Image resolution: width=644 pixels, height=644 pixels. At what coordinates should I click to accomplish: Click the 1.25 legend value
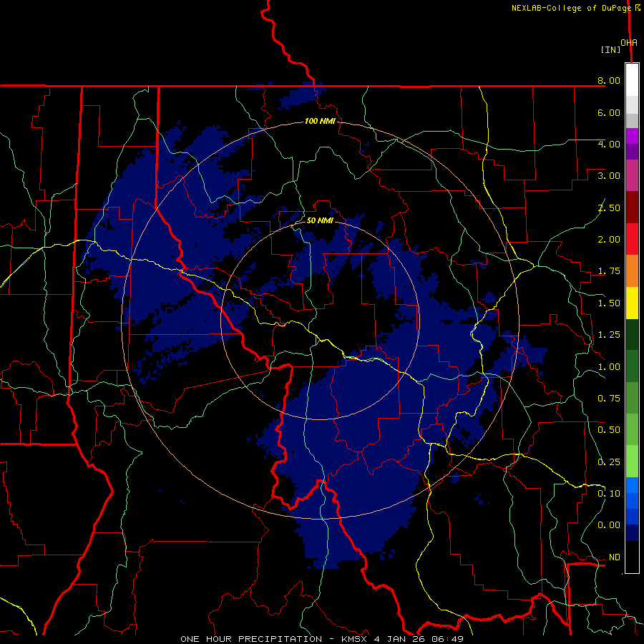(x=609, y=335)
